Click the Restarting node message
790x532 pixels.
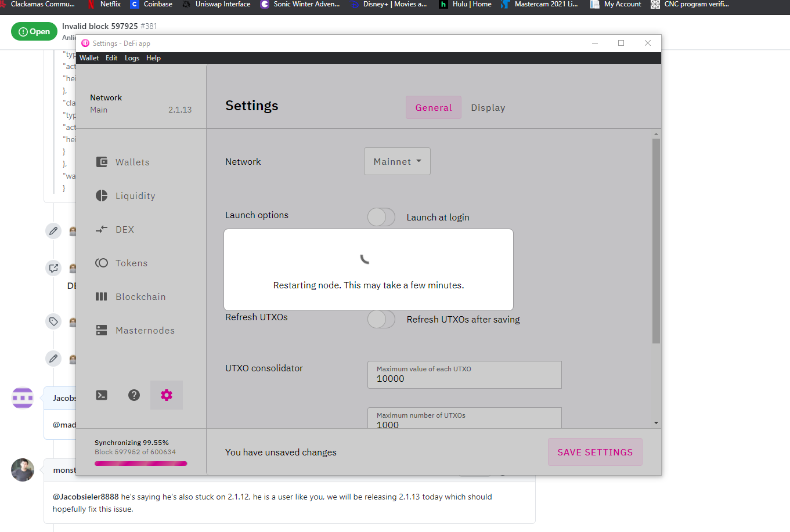click(369, 285)
